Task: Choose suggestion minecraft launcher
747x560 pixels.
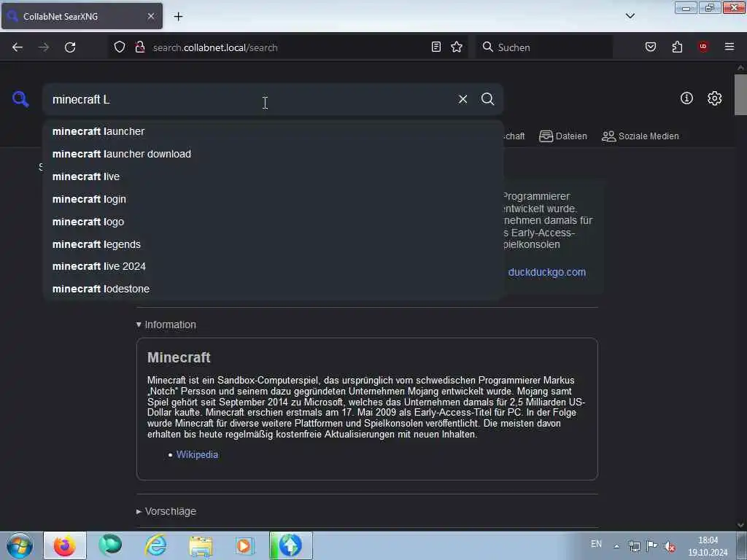Action: click(x=273, y=131)
